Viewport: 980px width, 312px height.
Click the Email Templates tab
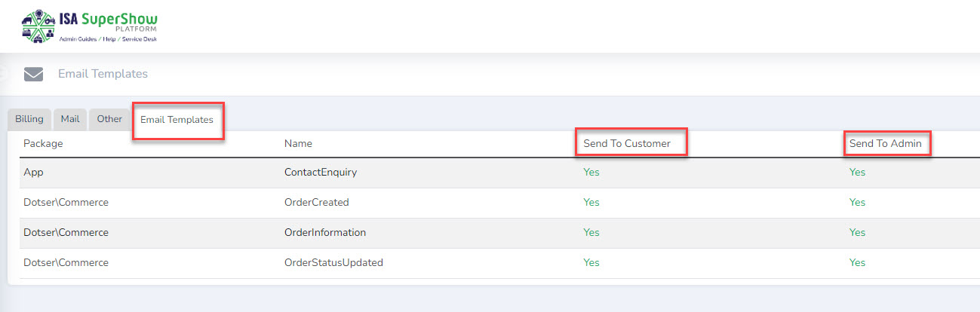(177, 120)
